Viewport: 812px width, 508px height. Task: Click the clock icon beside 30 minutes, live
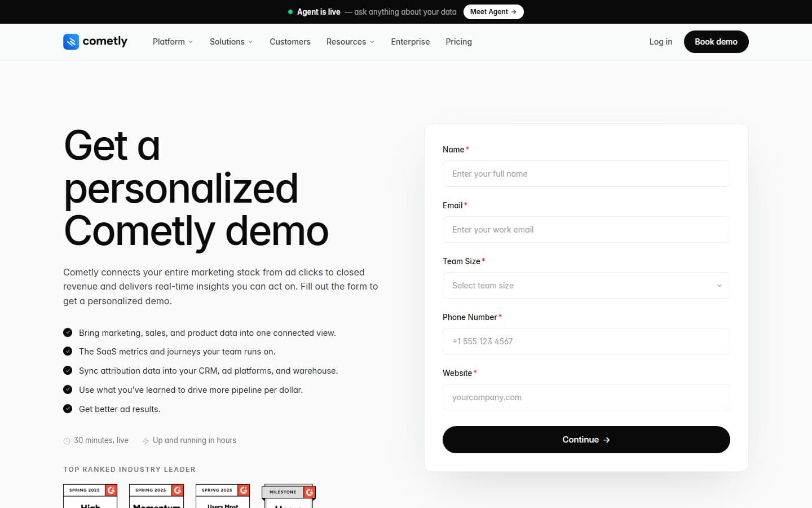[67, 441]
